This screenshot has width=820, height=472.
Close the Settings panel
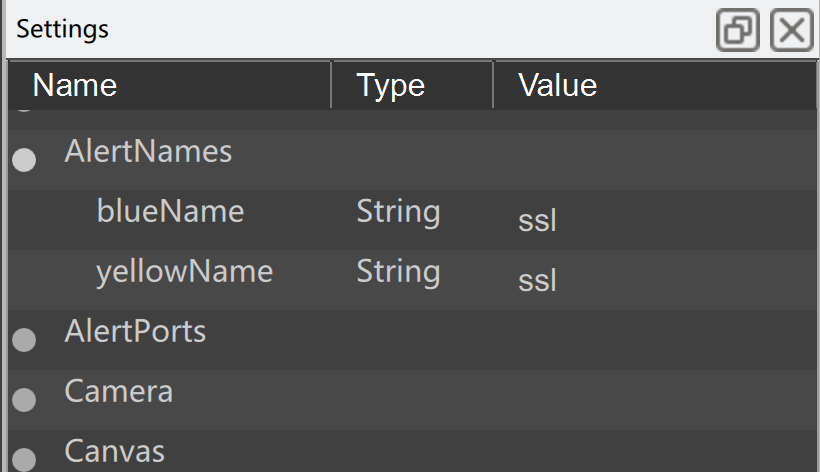pyautogui.click(x=792, y=30)
